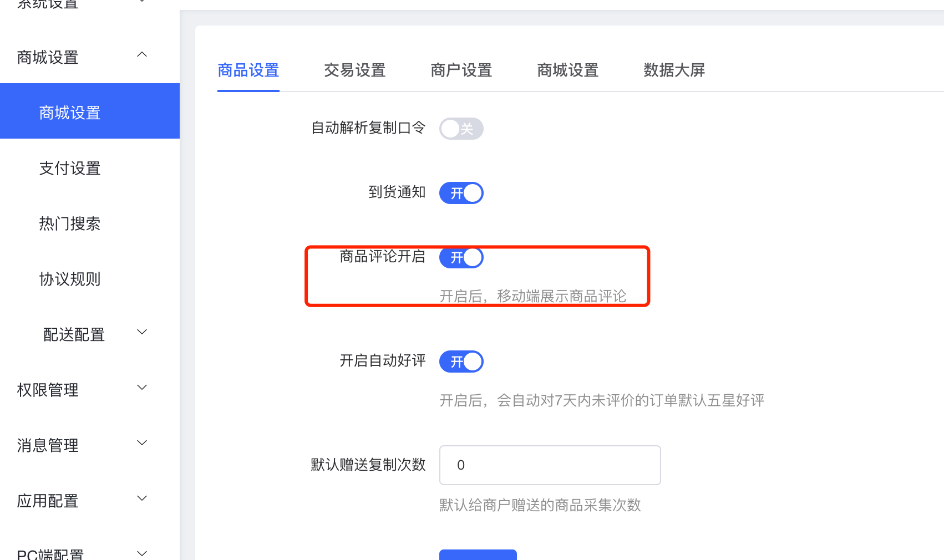Go to the 数据大屏 tab
The height and width of the screenshot is (560, 944).
pos(674,70)
